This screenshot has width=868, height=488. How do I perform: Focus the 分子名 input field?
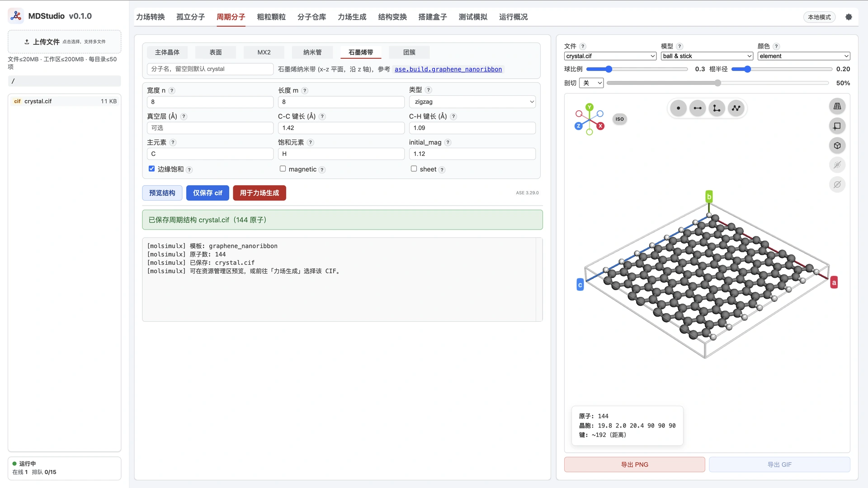tap(210, 69)
